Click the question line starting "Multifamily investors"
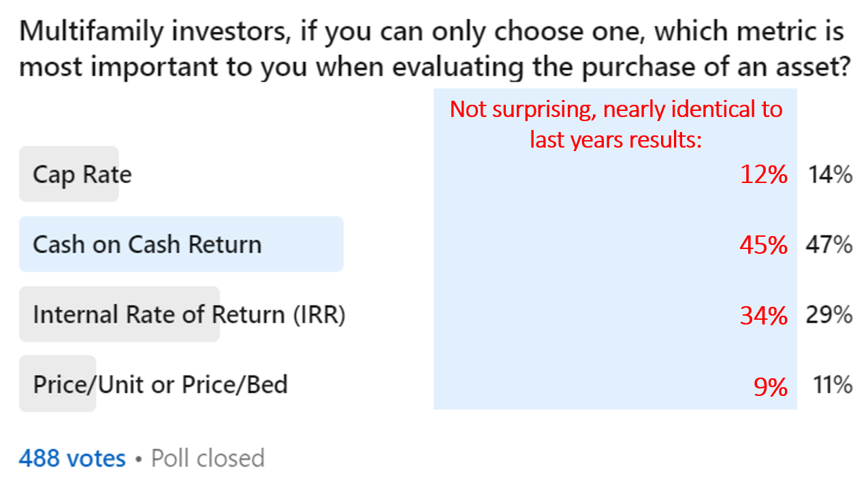The image size is (868, 481). 432,32
